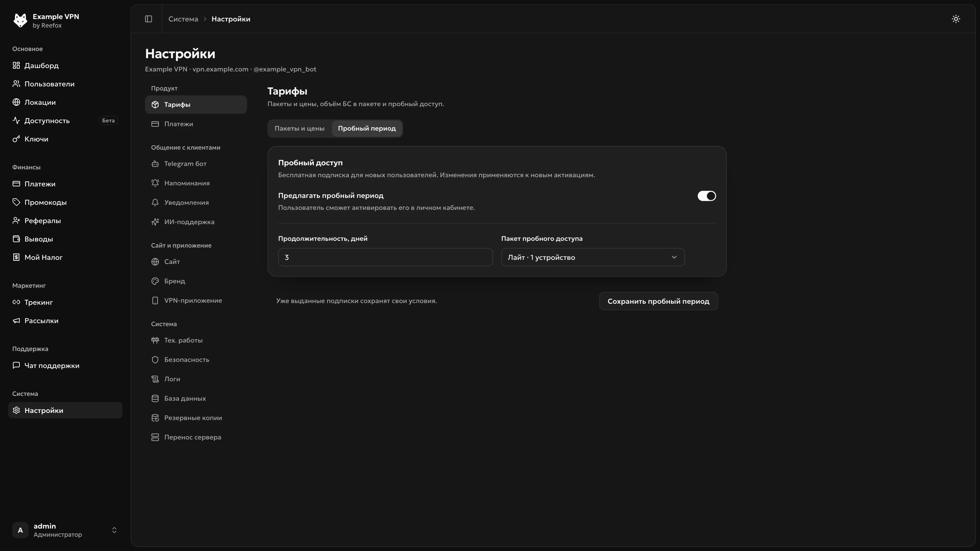Click the Локации globe icon
The width and height of the screenshot is (980, 551).
pyautogui.click(x=16, y=102)
